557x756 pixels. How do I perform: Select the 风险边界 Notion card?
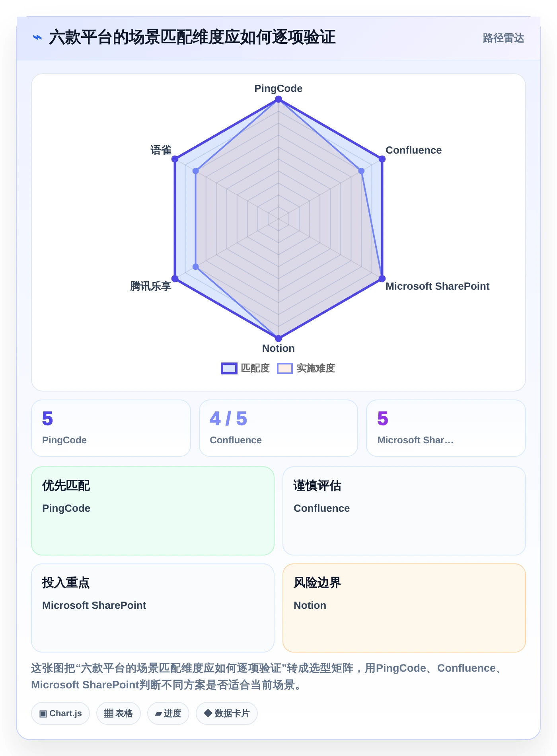[404, 608]
